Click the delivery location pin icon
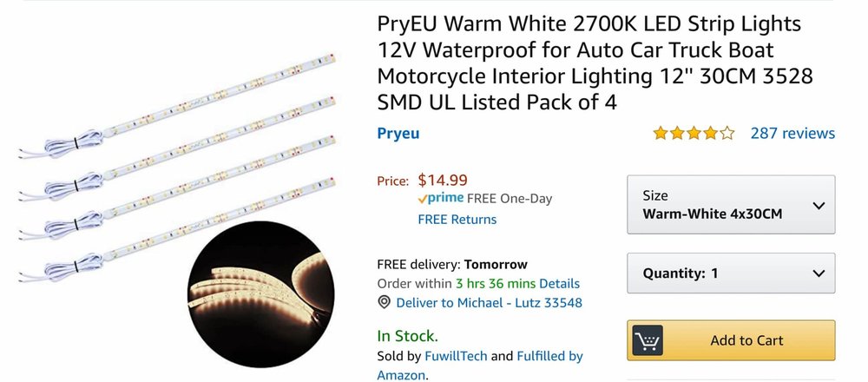868x382 pixels. coord(384,303)
